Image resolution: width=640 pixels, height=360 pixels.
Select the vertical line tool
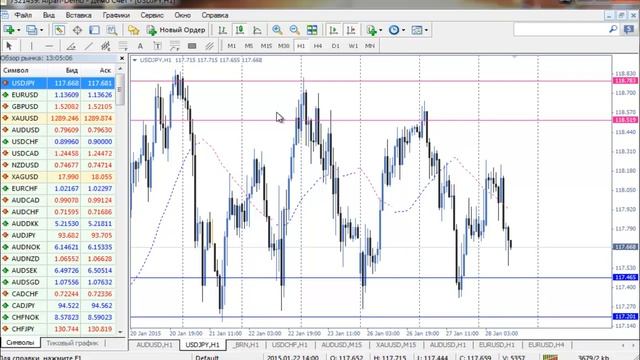[x=31, y=46]
